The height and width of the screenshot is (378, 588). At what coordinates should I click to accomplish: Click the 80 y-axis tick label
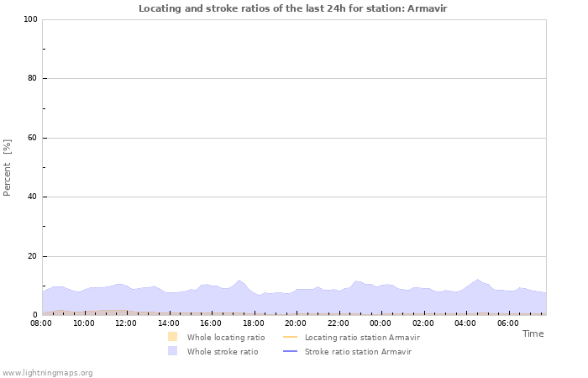click(32, 78)
